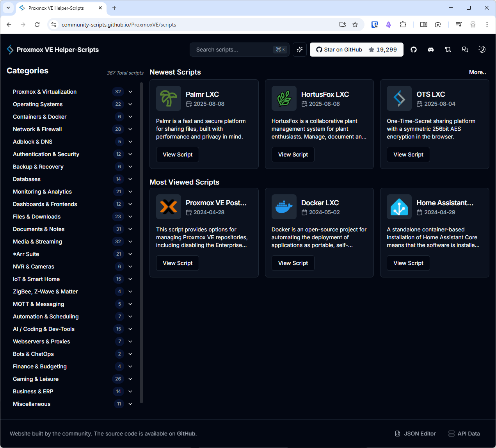Click the browser address bar URL

pos(119,25)
